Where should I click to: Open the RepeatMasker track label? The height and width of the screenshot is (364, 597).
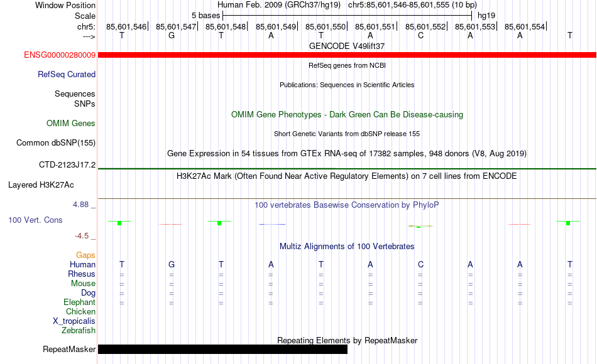[x=69, y=349]
